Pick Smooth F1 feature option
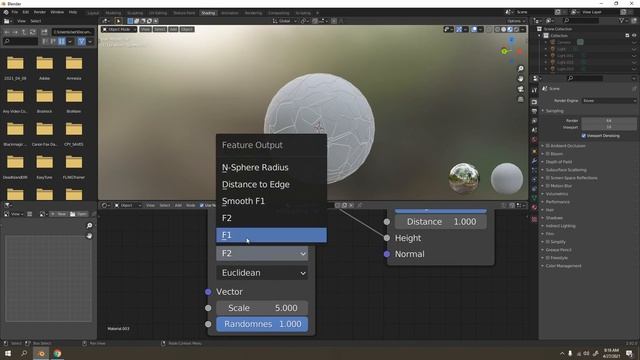The height and width of the screenshot is (360, 640). point(271,201)
